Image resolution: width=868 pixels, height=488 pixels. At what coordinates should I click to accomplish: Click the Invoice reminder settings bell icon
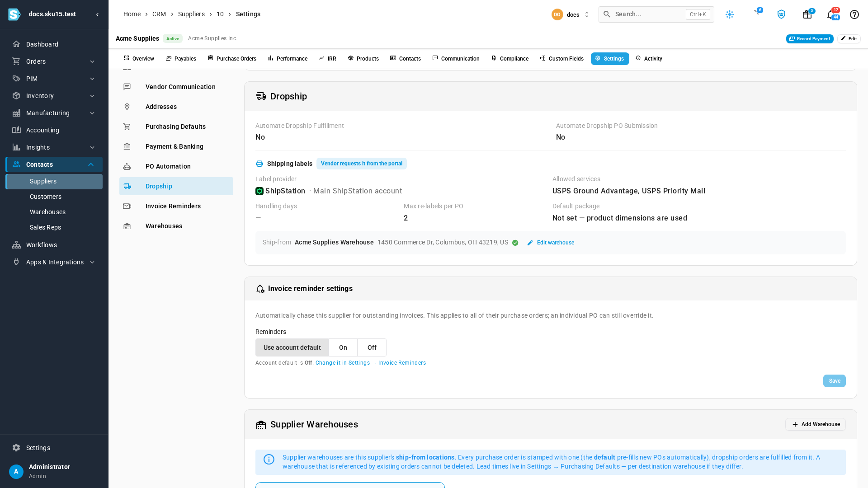click(260, 289)
